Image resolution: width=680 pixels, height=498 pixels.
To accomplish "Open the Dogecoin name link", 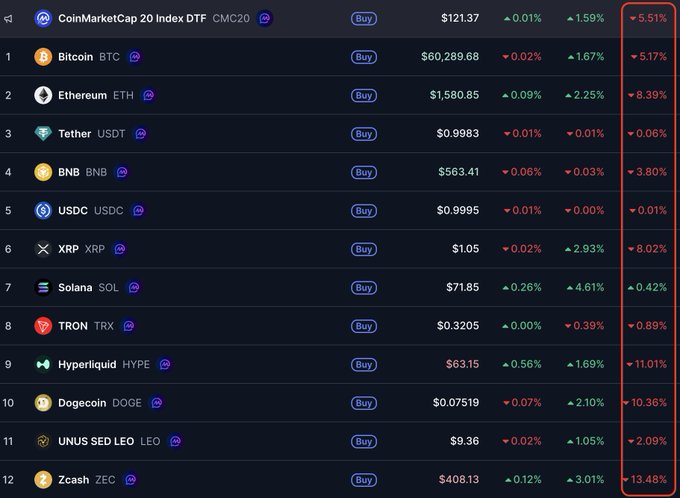I will (82, 403).
